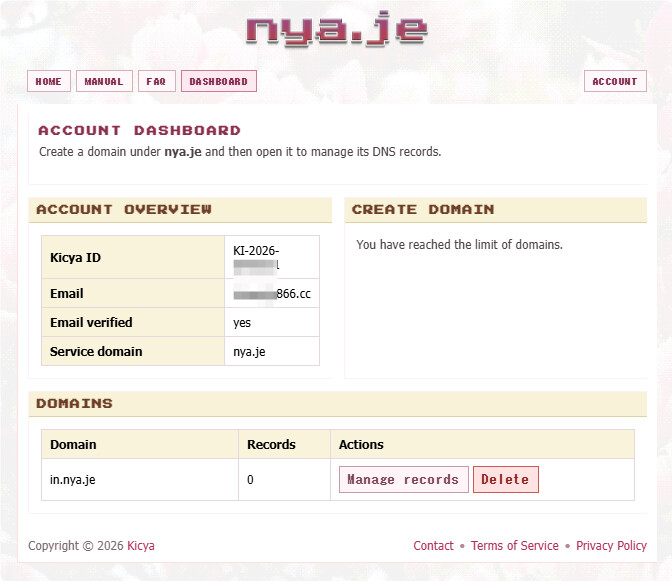Click the Account Dashboard title
Image resolution: width=672 pixels, height=581 pixels.
139,130
